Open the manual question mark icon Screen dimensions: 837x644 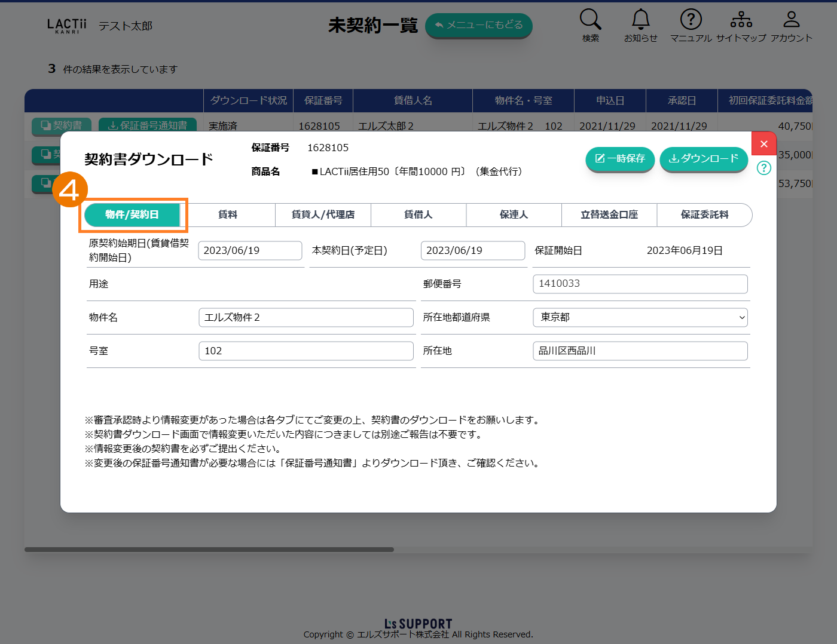coord(691,20)
